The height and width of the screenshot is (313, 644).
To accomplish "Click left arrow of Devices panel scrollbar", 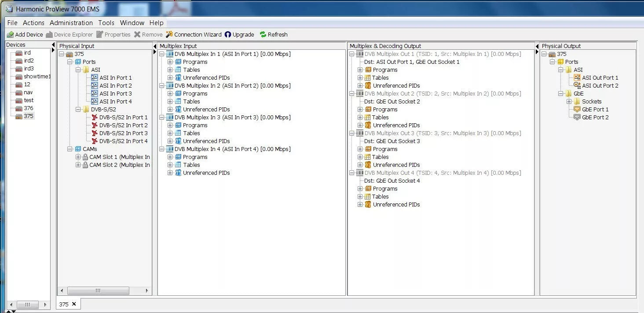I will click(x=11, y=304).
